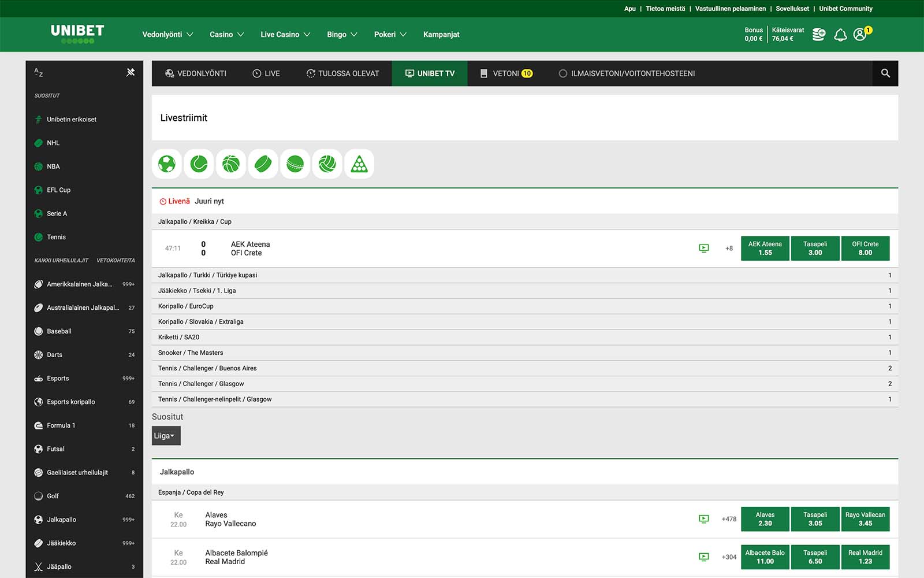This screenshot has width=924, height=578.
Task: Open the search magnifier icon
Action: (x=885, y=73)
